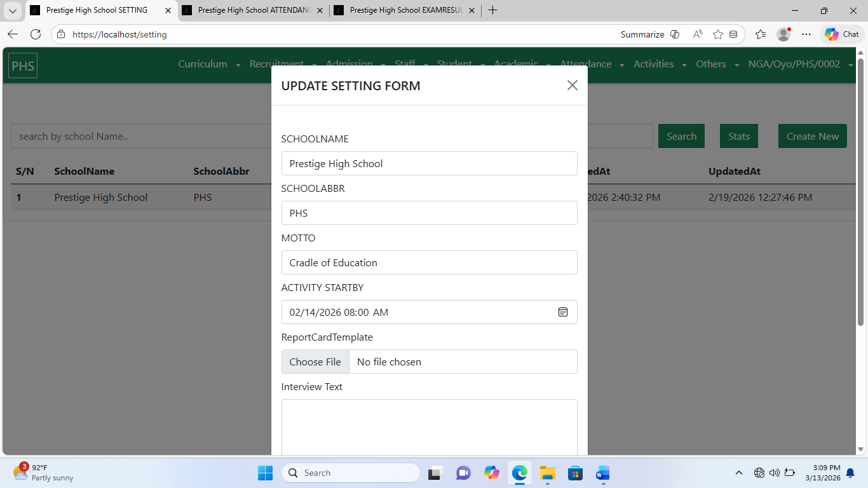The width and height of the screenshot is (868, 488).
Task: Switch to Prestige High School EXAMRESULT tab
Action: coord(405,10)
